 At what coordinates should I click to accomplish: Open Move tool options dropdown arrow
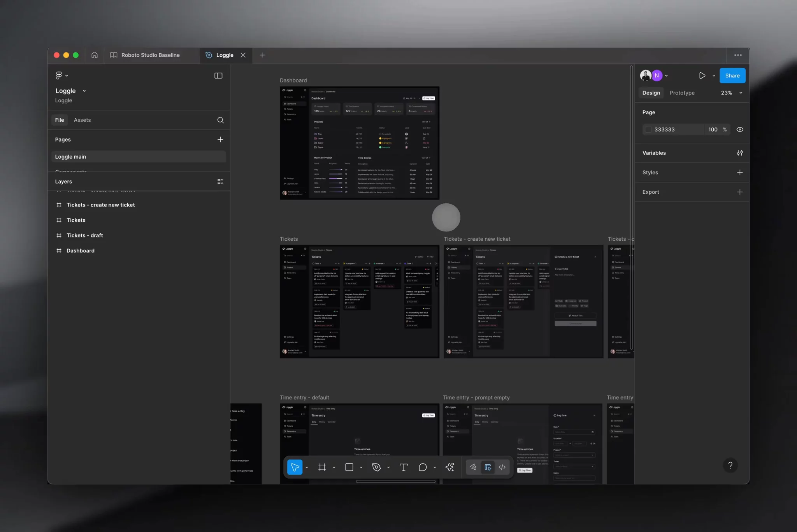[307, 467]
